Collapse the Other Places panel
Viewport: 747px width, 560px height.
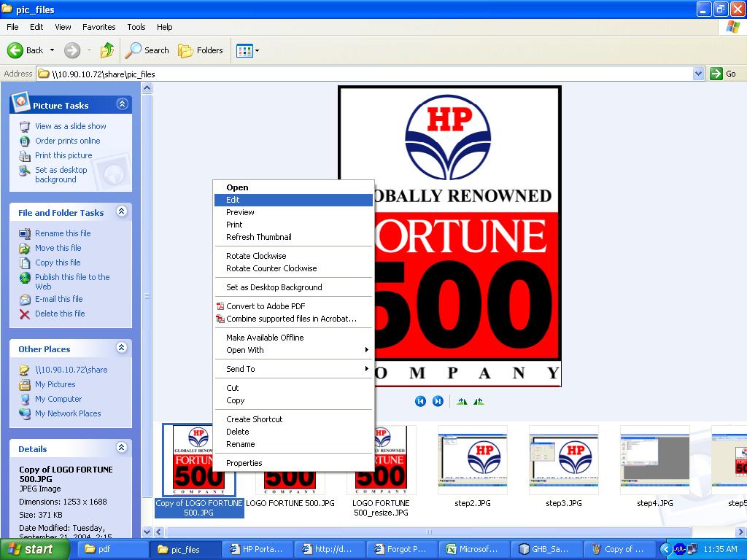pyautogui.click(x=122, y=348)
